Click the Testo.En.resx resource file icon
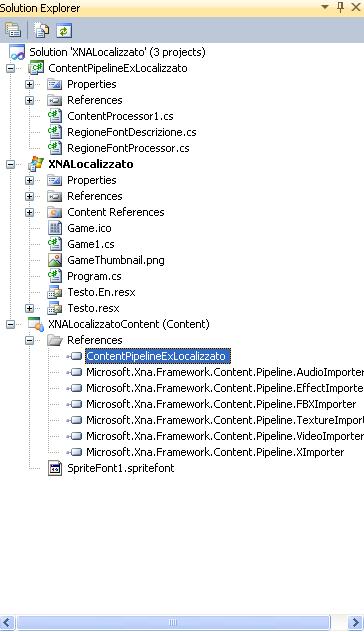Screen dimensions: 364x632 [x=55, y=292]
